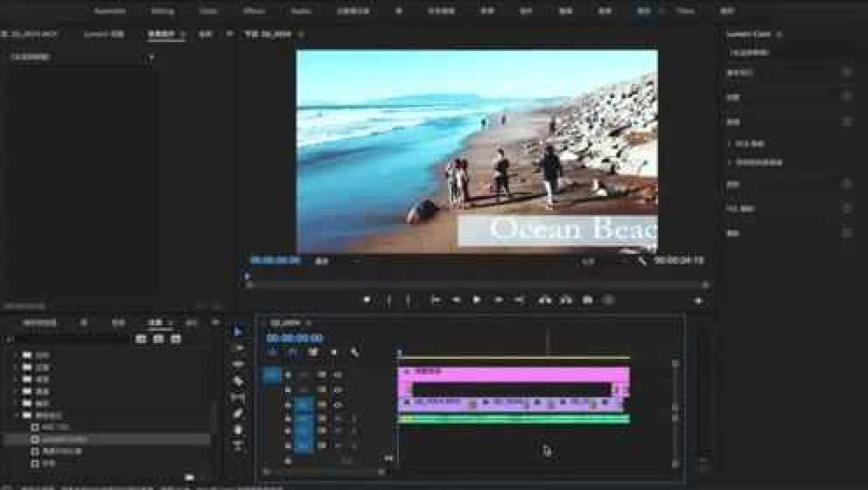Hide the V2 track output with its eye

[x=338, y=389]
